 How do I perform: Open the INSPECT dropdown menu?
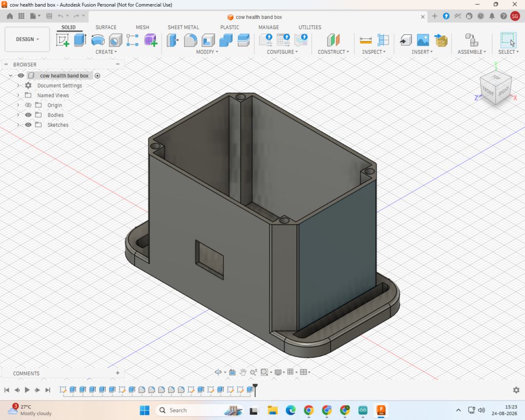[374, 52]
